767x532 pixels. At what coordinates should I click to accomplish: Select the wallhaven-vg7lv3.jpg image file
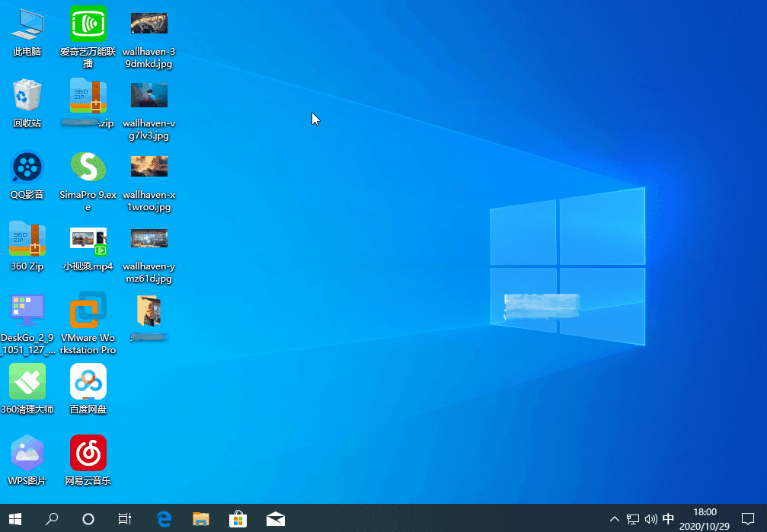click(x=149, y=111)
